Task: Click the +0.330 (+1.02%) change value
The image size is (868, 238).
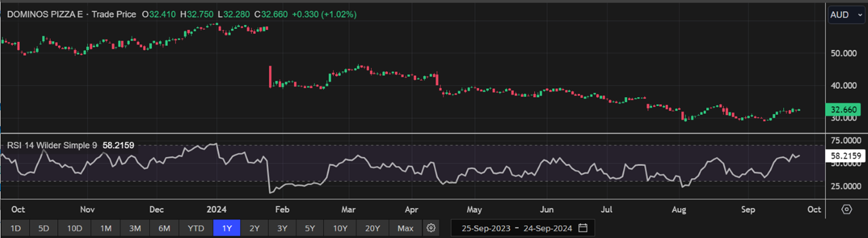Action: [325, 14]
